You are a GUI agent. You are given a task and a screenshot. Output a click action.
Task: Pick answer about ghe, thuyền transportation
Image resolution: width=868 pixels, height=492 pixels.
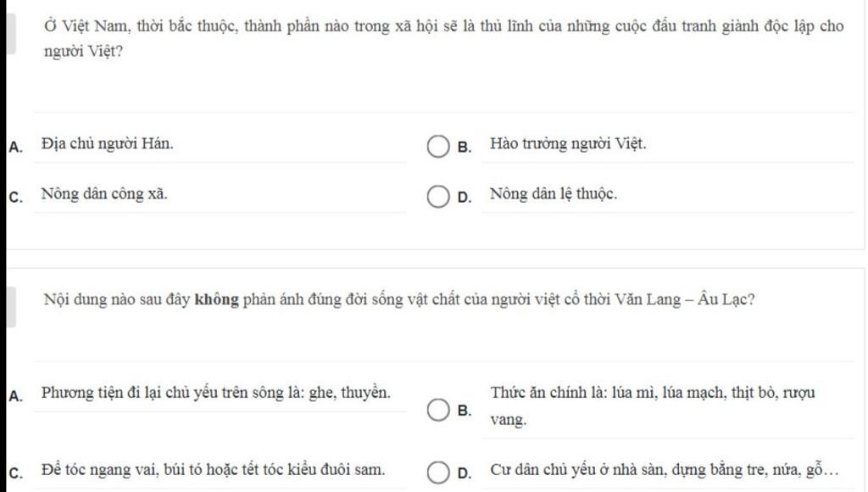tap(216, 393)
